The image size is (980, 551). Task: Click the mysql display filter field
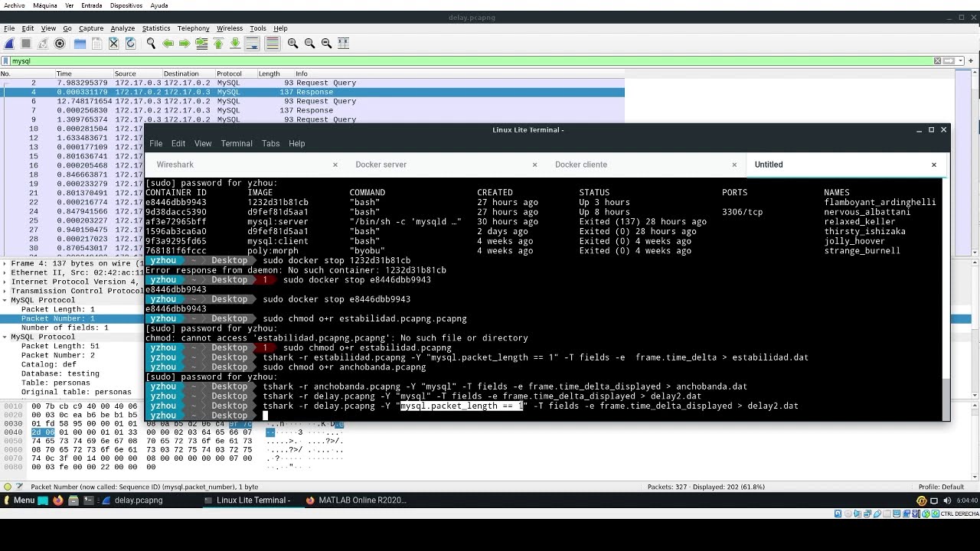click(x=471, y=61)
